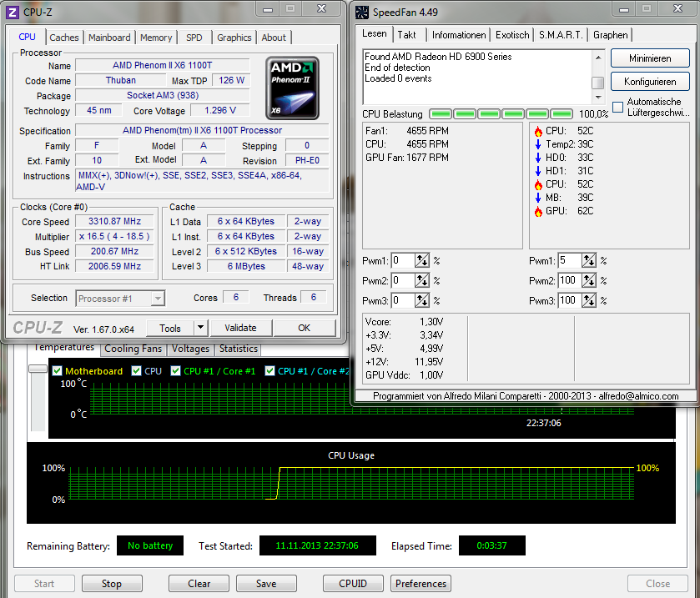Adjust the right Pwm1 spinner showing 5
This screenshot has width=700, height=598.
coord(589,260)
